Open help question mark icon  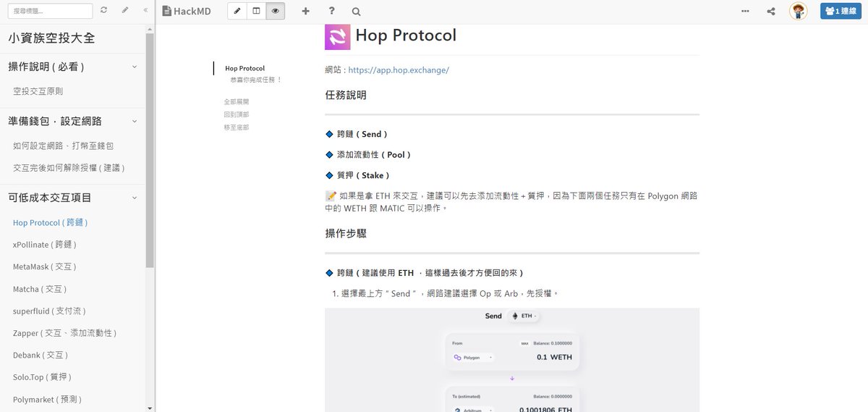(x=331, y=11)
